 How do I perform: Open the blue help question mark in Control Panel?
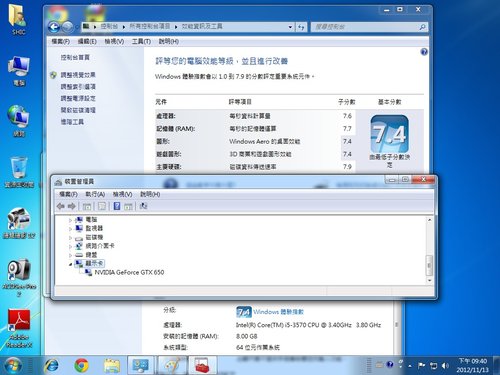(424, 52)
